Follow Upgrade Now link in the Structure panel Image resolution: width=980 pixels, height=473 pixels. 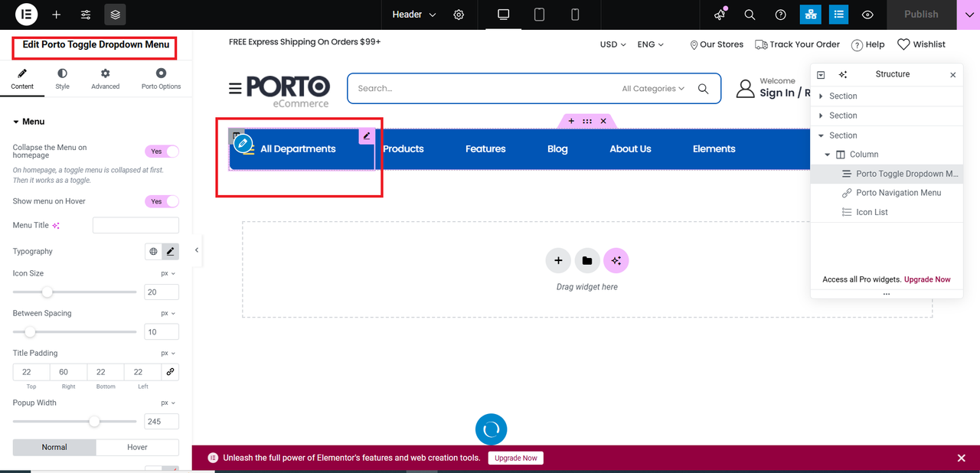[x=927, y=279]
